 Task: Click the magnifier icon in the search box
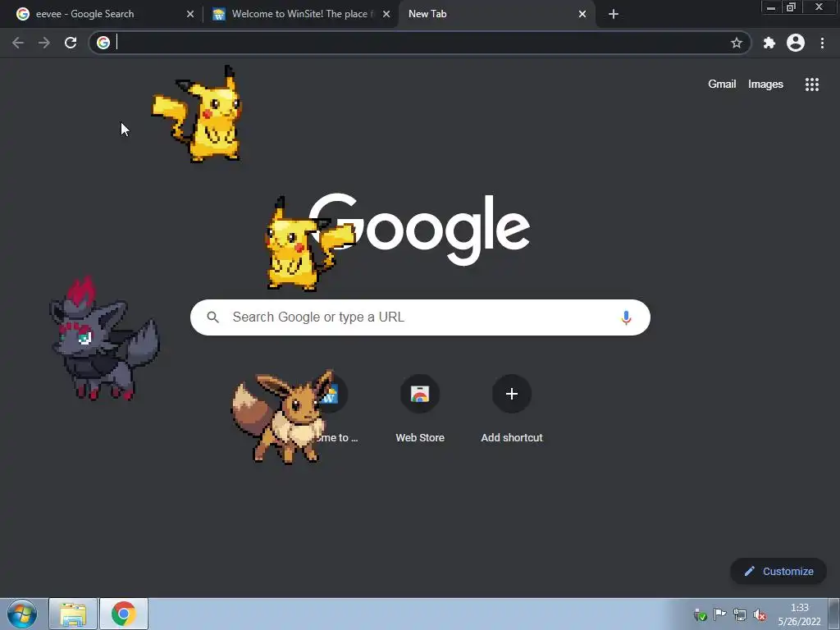point(212,317)
